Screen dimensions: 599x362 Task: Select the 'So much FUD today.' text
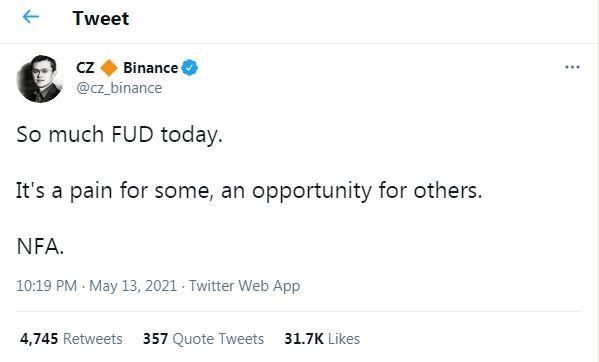coord(119,134)
